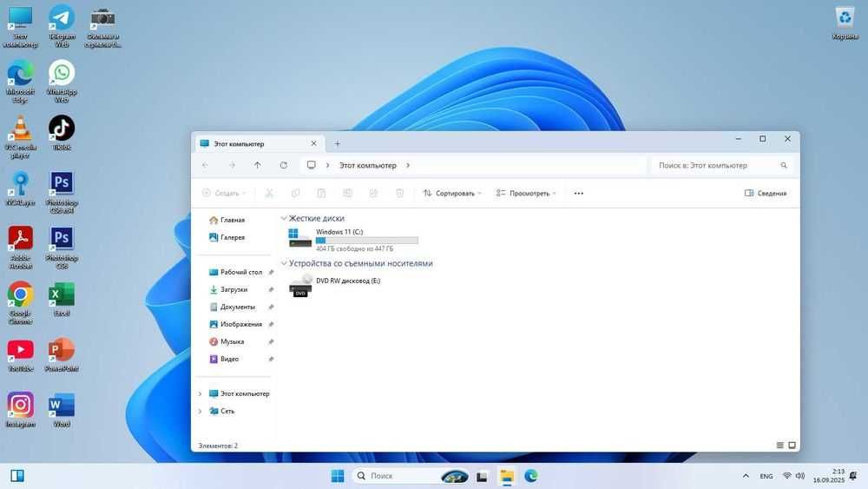Click the Поиск в: Этот компьютер field

(x=720, y=165)
